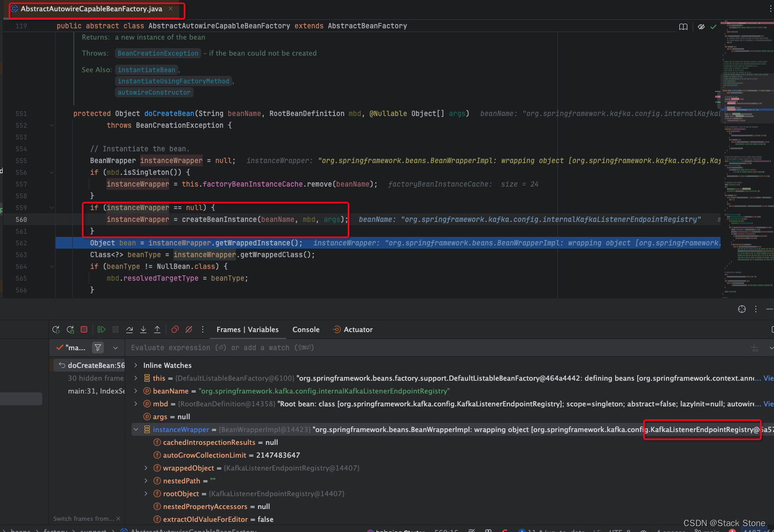Click the code minimap scrollbar on right

[x=746, y=160]
